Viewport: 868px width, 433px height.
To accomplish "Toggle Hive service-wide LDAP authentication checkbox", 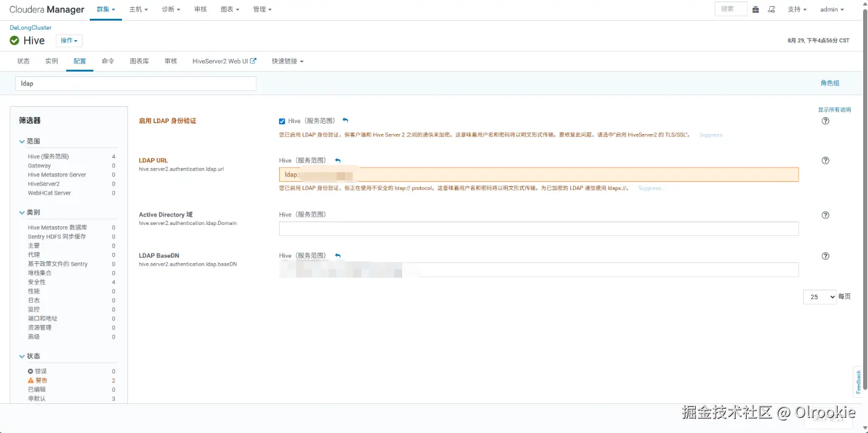I will tap(282, 121).
